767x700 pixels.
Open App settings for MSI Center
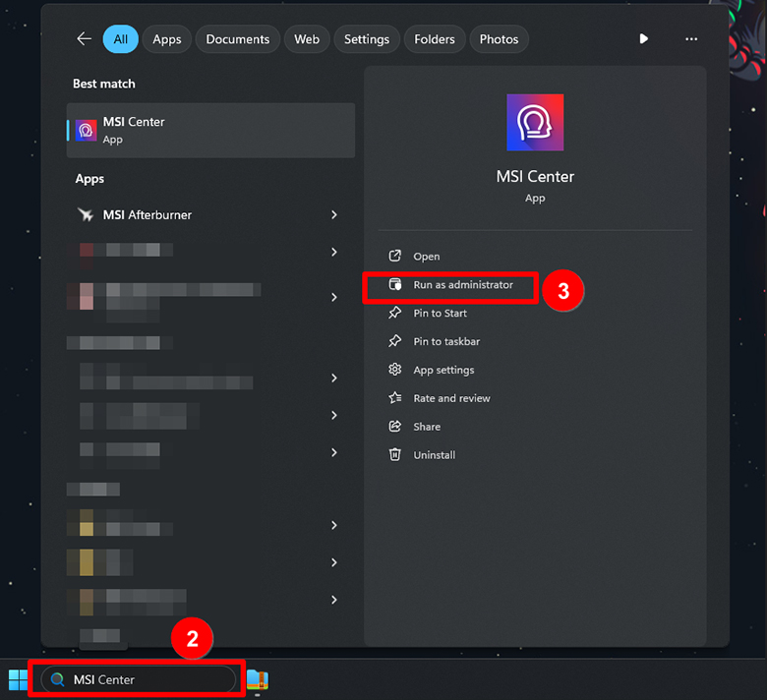point(443,370)
